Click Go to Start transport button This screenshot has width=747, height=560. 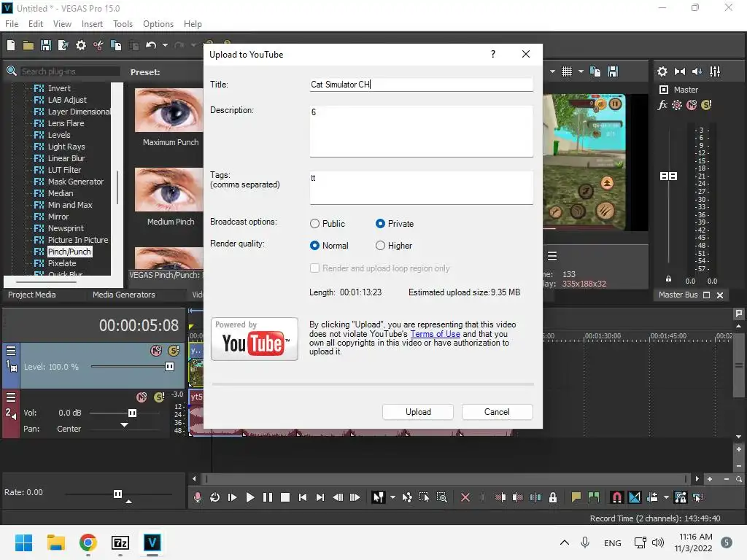click(x=303, y=497)
